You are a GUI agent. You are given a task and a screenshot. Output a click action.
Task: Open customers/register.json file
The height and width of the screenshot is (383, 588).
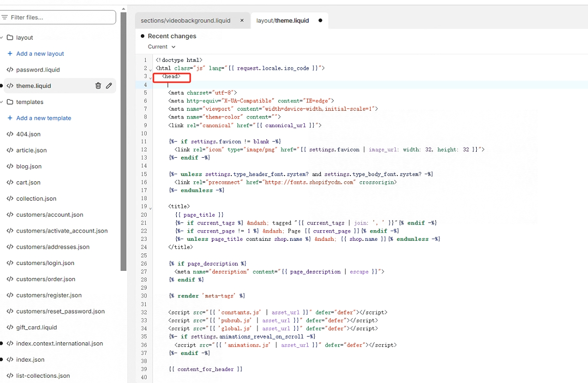tap(49, 295)
